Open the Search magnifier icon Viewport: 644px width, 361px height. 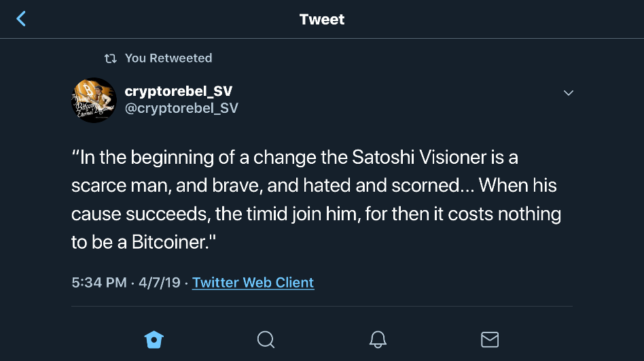point(266,339)
